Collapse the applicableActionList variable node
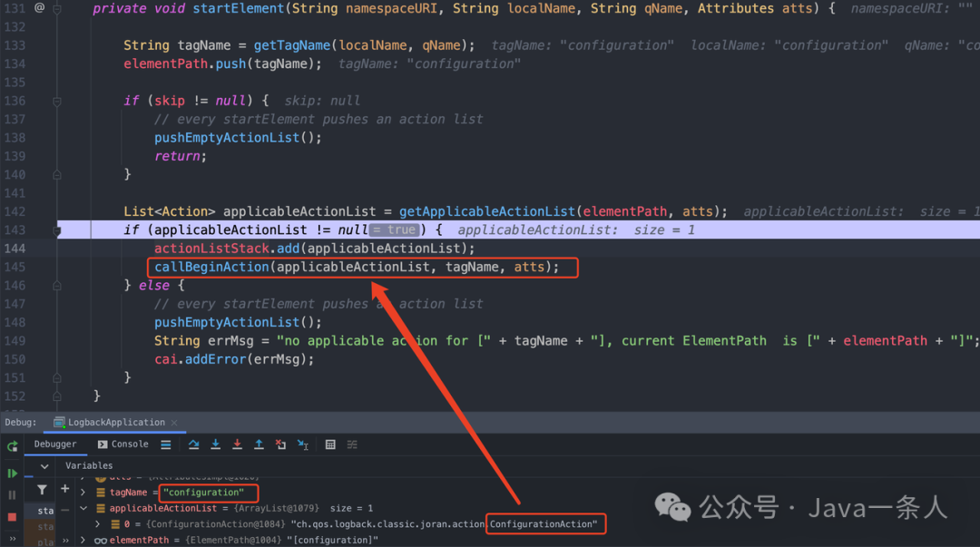980x547 pixels. pos(83,508)
